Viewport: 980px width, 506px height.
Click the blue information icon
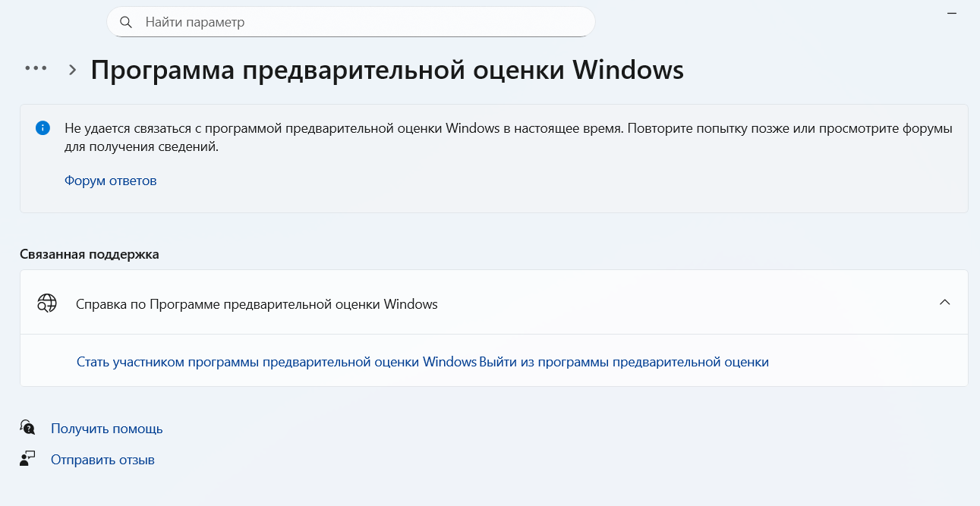[x=43, y=128]
